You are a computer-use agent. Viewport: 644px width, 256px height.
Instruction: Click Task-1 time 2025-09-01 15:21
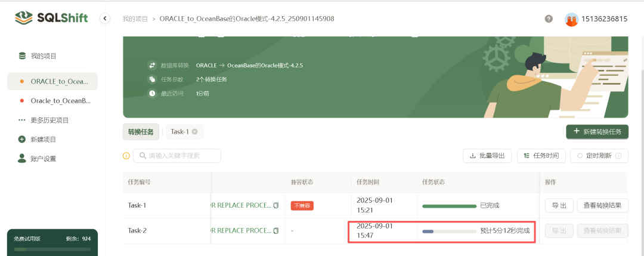(375, 205)
